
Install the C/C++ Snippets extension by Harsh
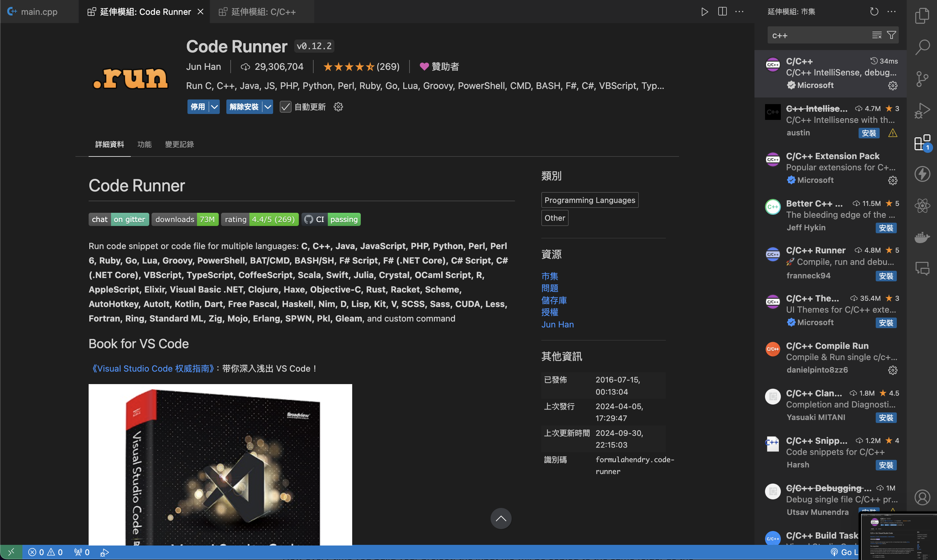pyautogui.click(x=886, y=465)
